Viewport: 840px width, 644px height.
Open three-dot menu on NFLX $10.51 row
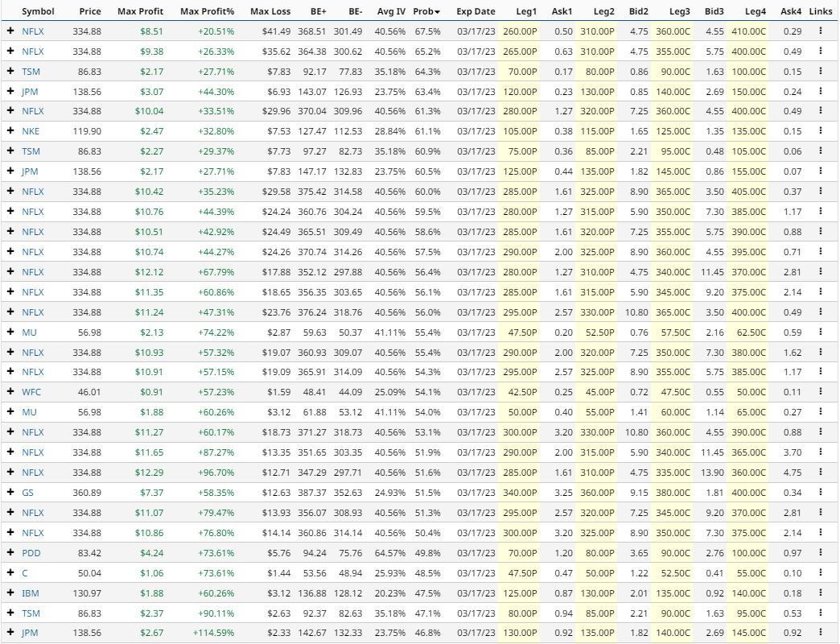tap(820, 232)
